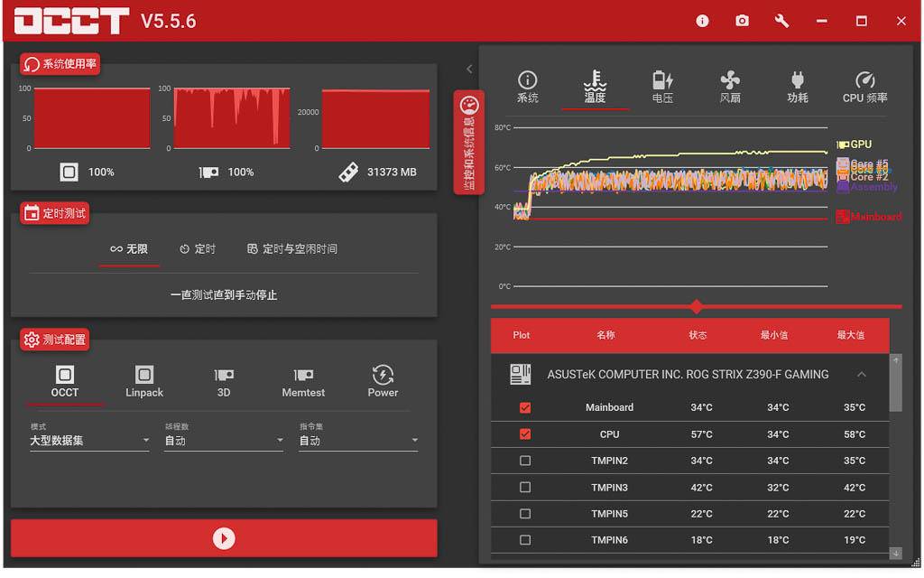The image size is (924, 578).
Task: Click the Mainboard legend entry
Action: tap(869, 217)
